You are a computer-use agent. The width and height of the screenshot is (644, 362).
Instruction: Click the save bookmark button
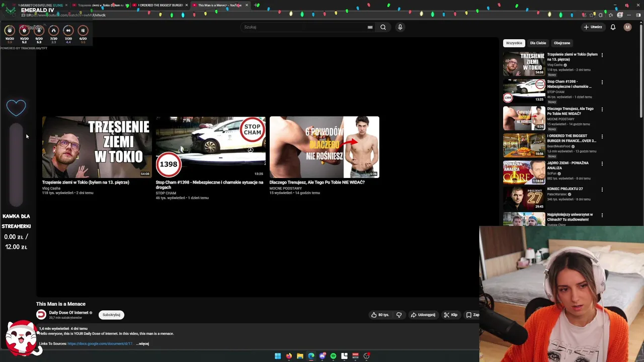pyautogui.click(x=472, y=315)
